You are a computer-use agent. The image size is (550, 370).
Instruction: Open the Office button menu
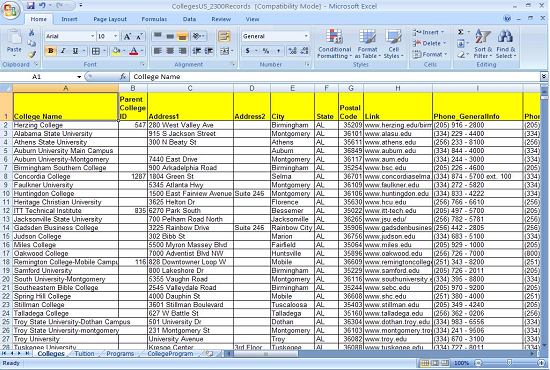[10, 9]
